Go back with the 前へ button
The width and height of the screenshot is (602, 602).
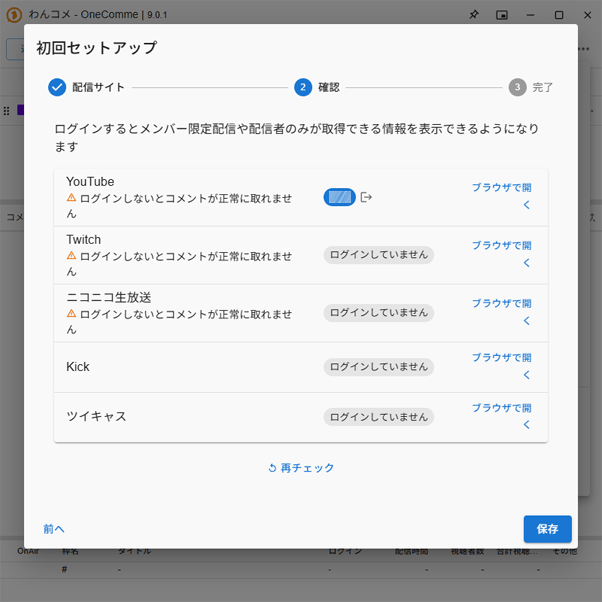[54, 529]
